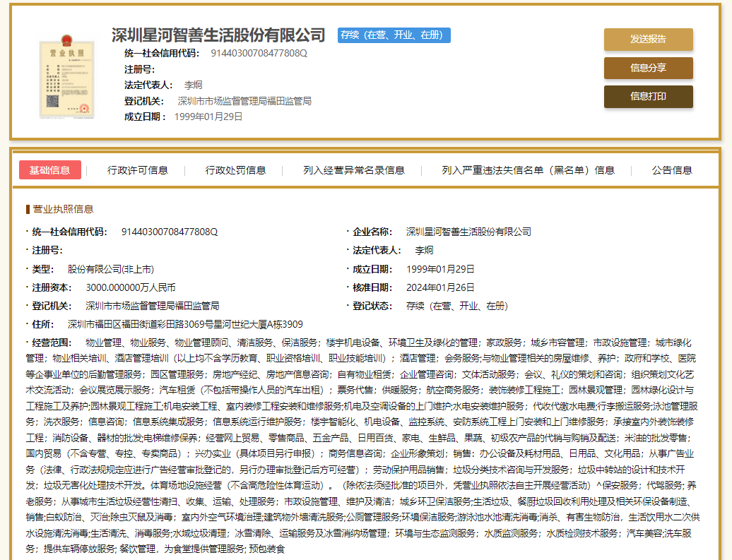Click the 注册资本 value 3000.000000万人民币
Viewport: 732px width, 560px height.
(130, 287)
